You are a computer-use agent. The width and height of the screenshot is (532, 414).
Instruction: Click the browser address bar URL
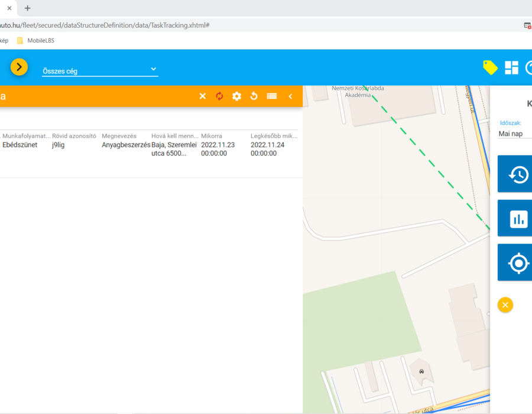coord(105,25)
